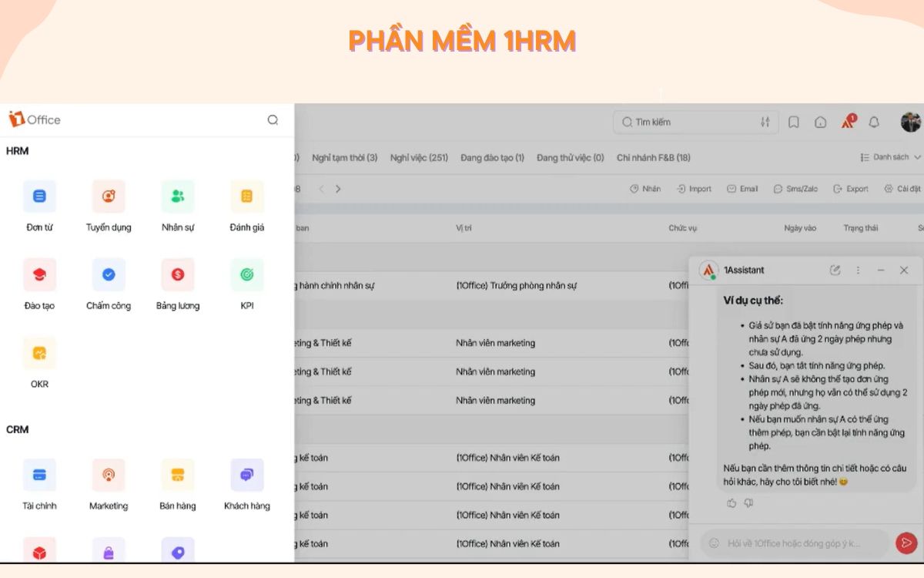Open the Đơn từ module
The image size is (924, 578).
(39, 206)
